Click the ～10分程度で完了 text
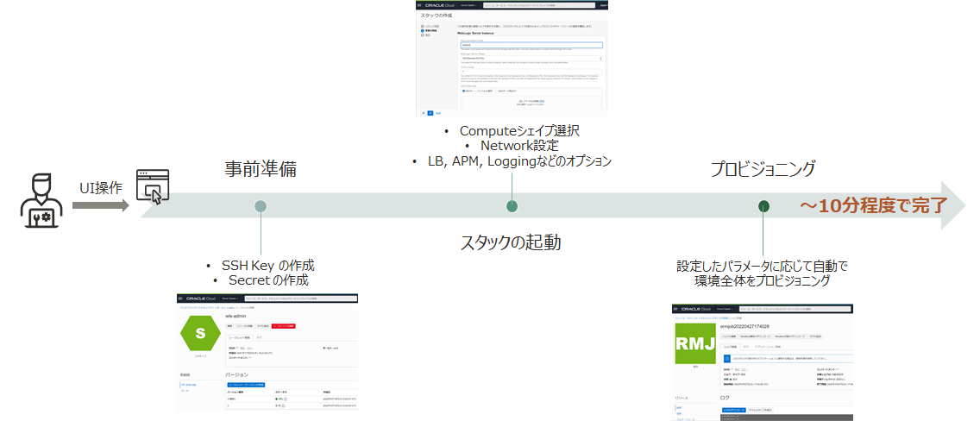 click(875, 205)
